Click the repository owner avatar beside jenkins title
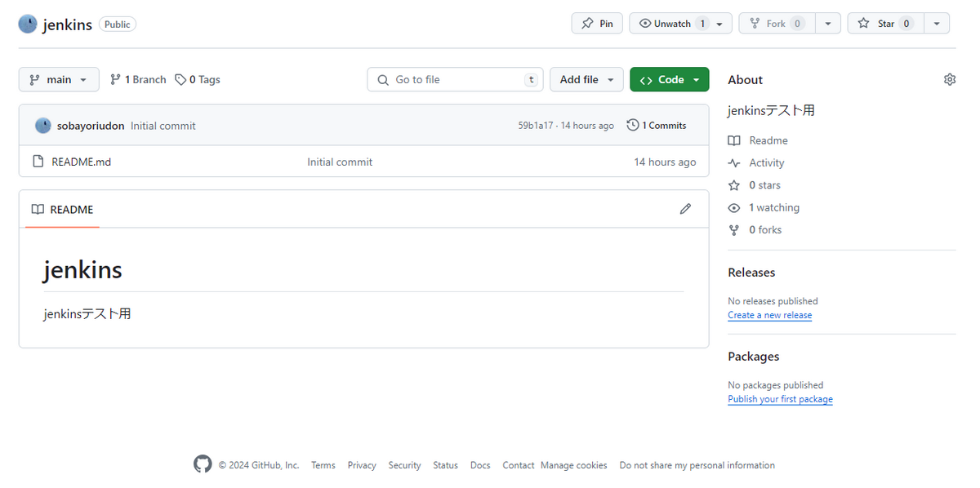The image size is (980, 488). point(28,24)
